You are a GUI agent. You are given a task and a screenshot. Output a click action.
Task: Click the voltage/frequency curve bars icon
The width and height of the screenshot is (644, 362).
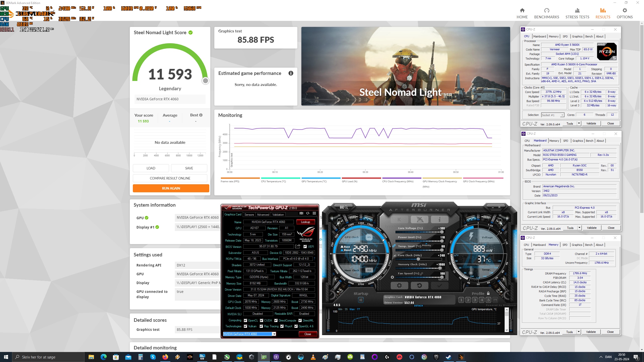click(394, 255)
